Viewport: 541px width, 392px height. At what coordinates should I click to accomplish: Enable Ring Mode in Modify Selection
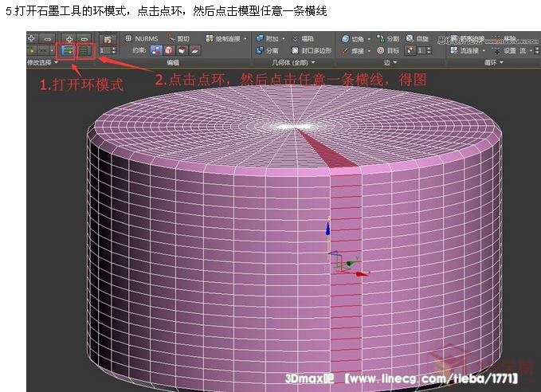pos(68,50)
